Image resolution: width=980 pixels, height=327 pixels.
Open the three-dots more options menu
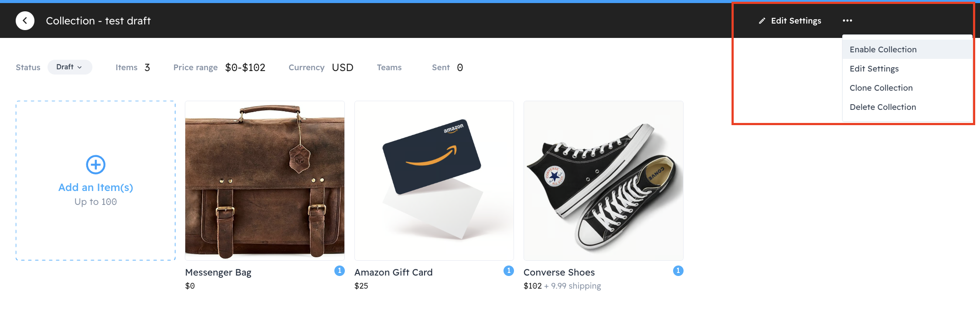click(x=847, y=20)
